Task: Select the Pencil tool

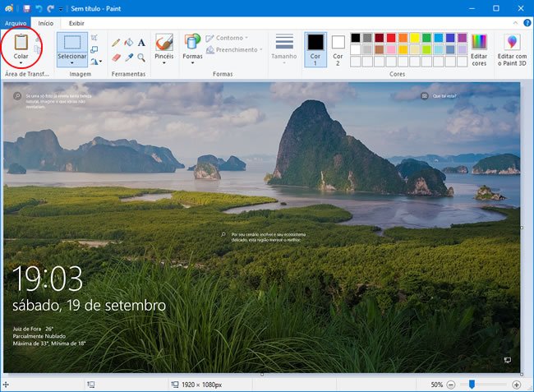Action: (x=117, y=42)
